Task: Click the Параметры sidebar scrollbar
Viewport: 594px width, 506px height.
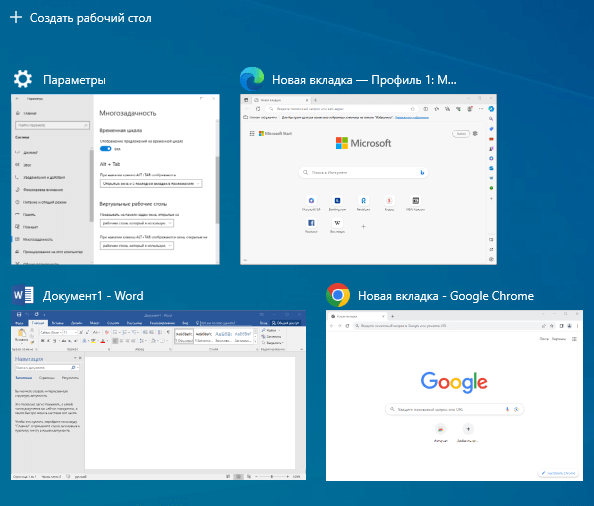Action: [91, 186]
